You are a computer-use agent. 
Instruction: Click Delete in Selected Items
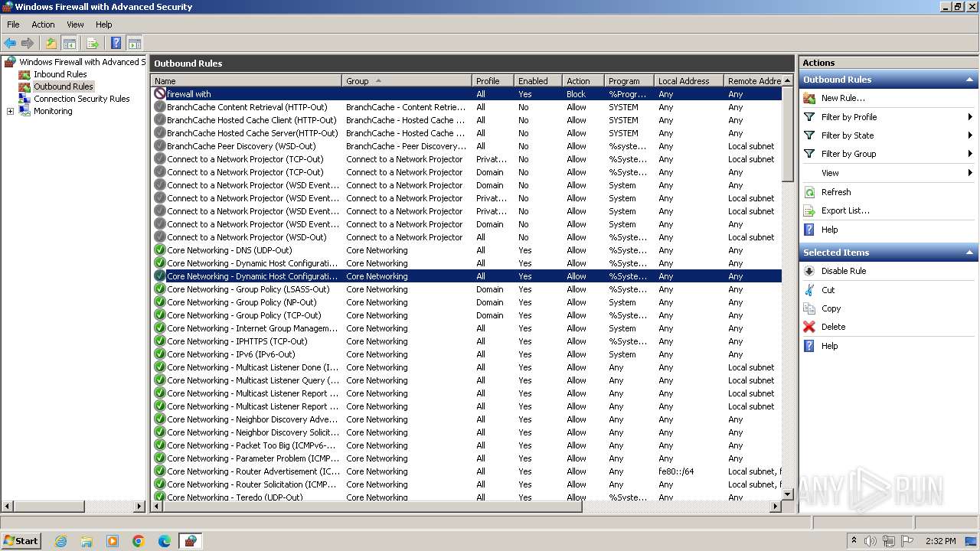click(834, 327)
